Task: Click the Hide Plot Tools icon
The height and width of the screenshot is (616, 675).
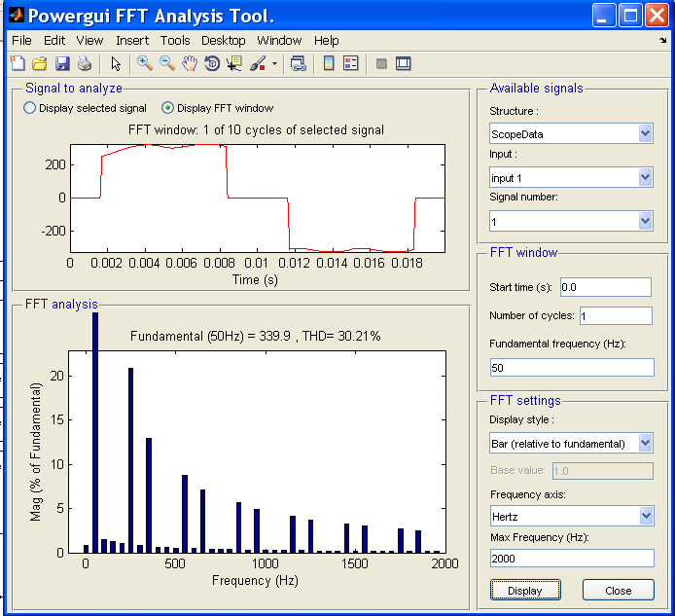Action: point(381,64)
